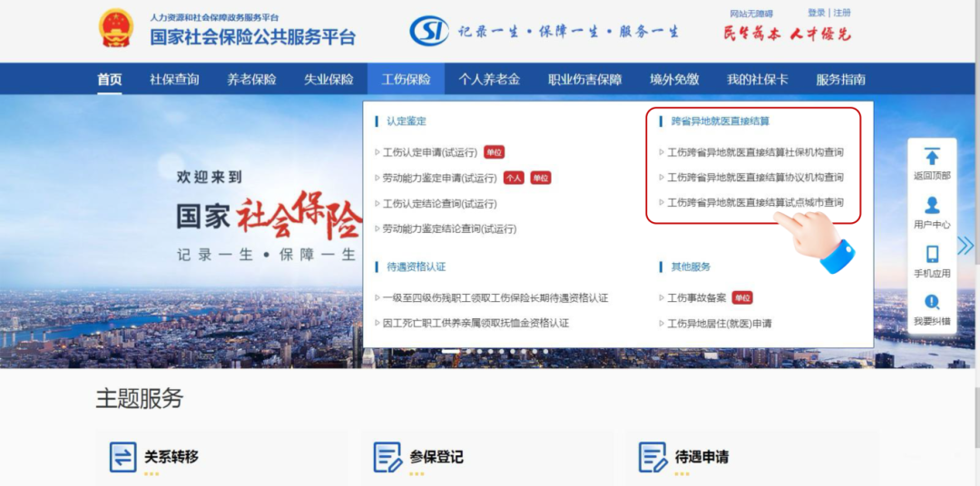The width and height of the screenshot is (980, 486).
Task: Open the 养老保险 menu
Action: click(x=251, y=79)
